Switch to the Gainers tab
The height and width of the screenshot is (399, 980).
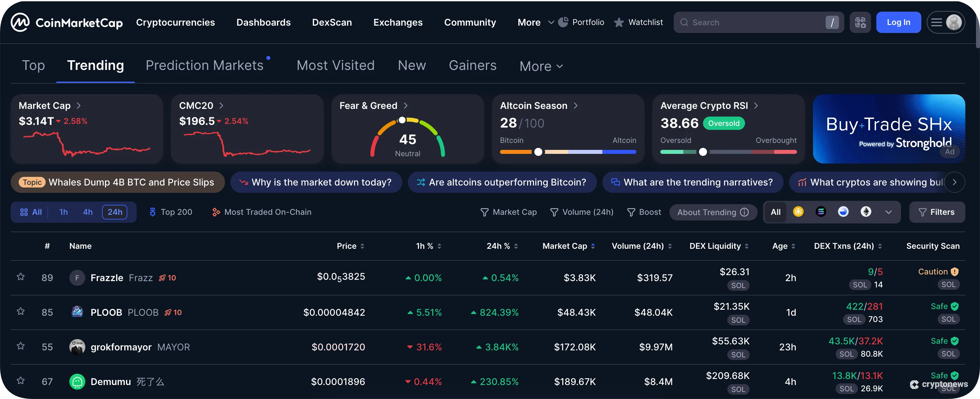pos(473,65)
